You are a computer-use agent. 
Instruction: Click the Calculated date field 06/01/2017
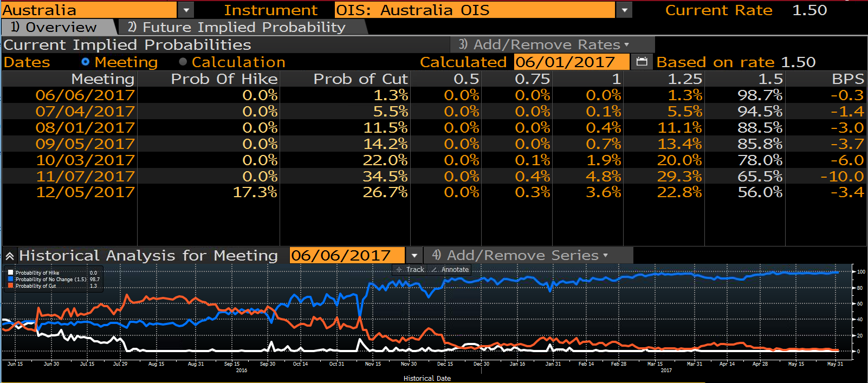[572, 62]
